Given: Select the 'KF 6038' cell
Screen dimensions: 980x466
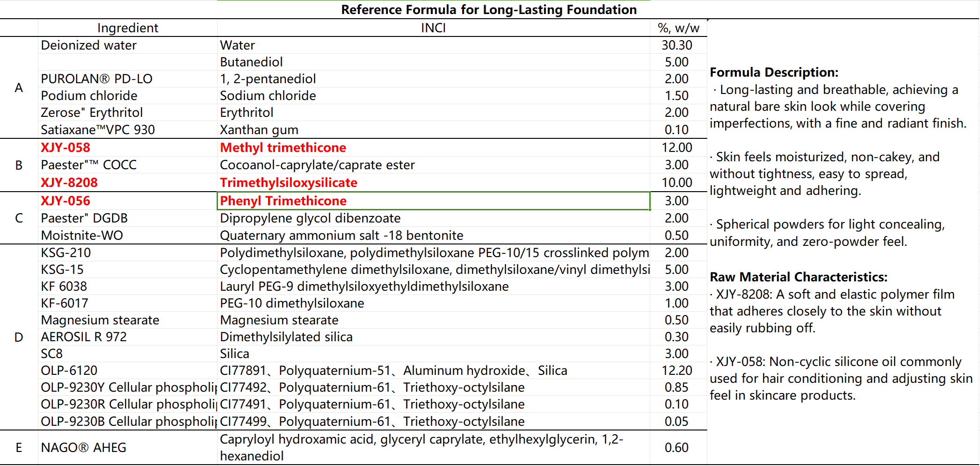Looking at the screenshot, I should [128, 287].
